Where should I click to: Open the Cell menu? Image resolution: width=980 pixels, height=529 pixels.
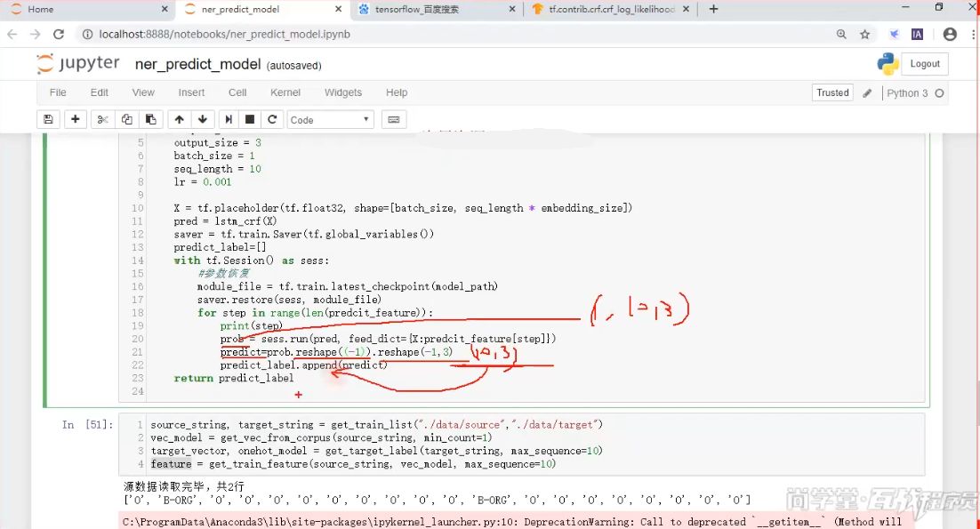(237, 92)
